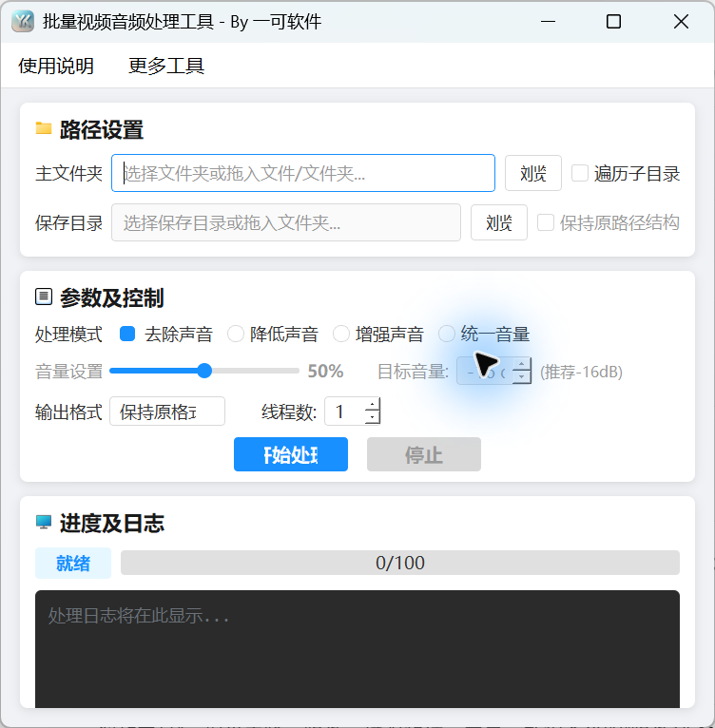Click the folder icon beside 路径设置
Screen dimensions: 715x728
click(x=44, y=128)
